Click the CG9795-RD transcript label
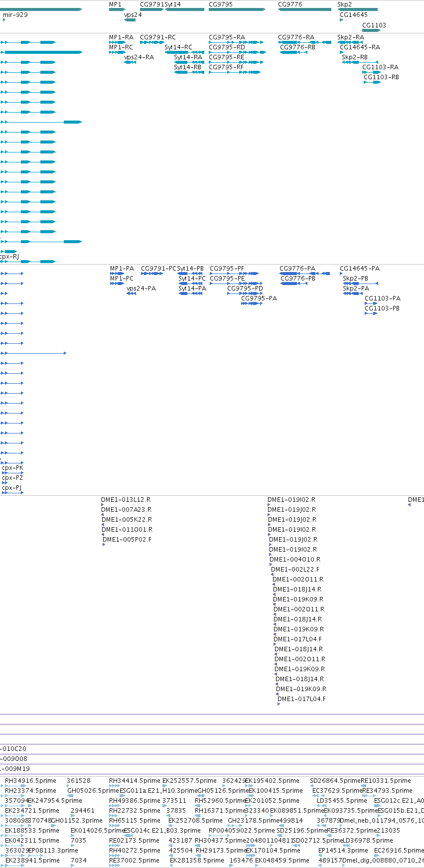424x868 pixels. tap(227, 47)
